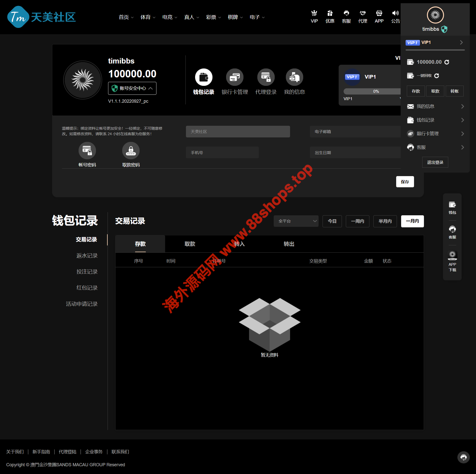
Task: Click the 优惠 gift icon in header
Action: click(x=330, y=13)
